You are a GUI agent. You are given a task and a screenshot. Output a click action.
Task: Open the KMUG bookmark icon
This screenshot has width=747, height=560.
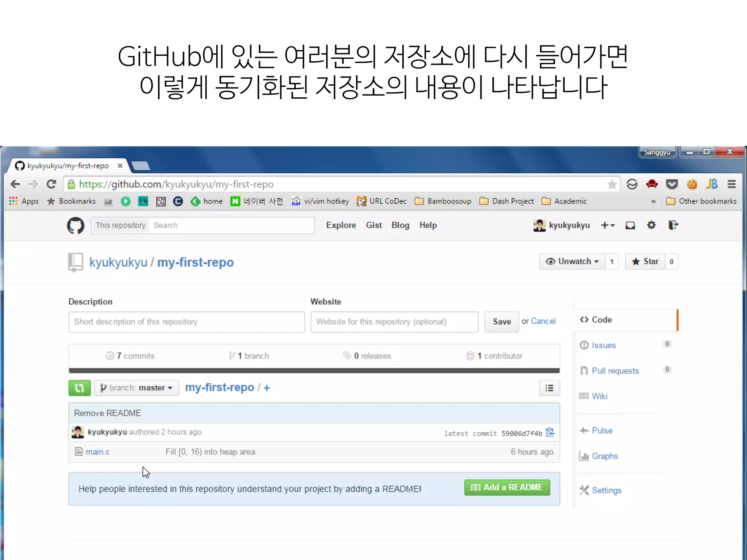tap(161, 201)
